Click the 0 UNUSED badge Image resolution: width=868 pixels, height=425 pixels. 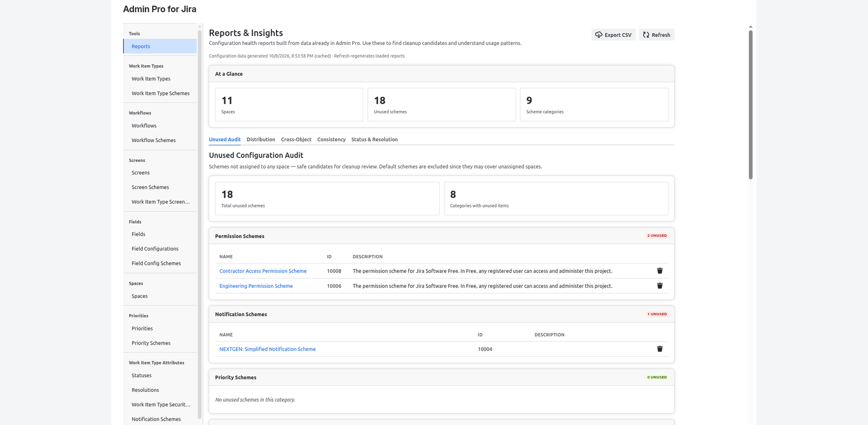click(x=657, y=377)
